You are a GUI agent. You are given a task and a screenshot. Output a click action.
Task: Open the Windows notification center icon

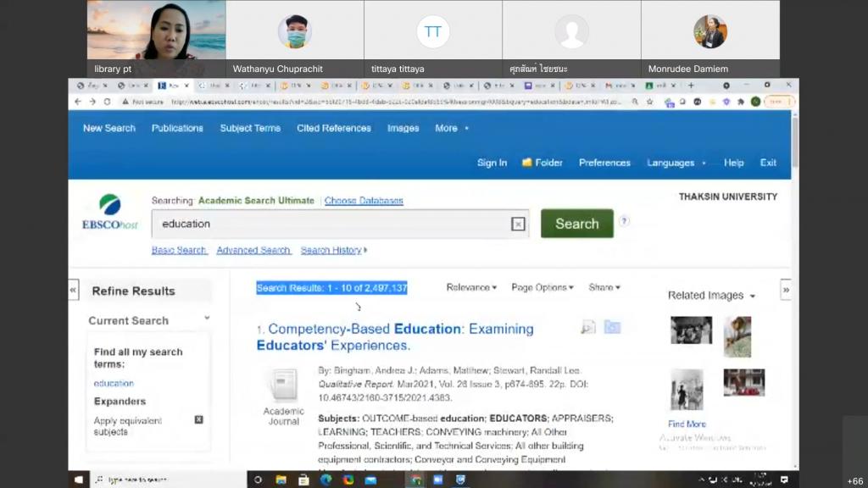click(784, 480)
